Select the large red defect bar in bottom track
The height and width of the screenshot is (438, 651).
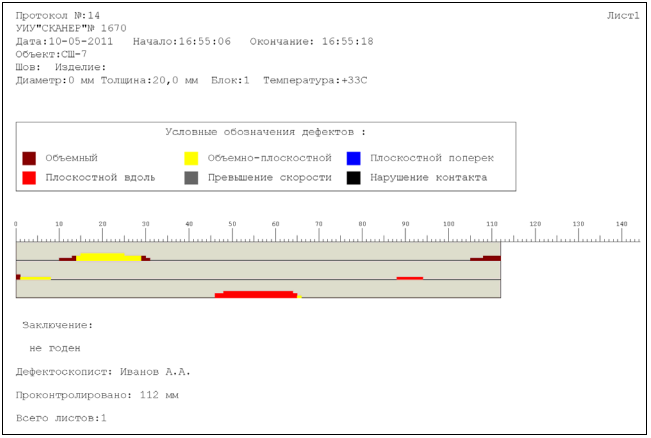tap(258, 294)
